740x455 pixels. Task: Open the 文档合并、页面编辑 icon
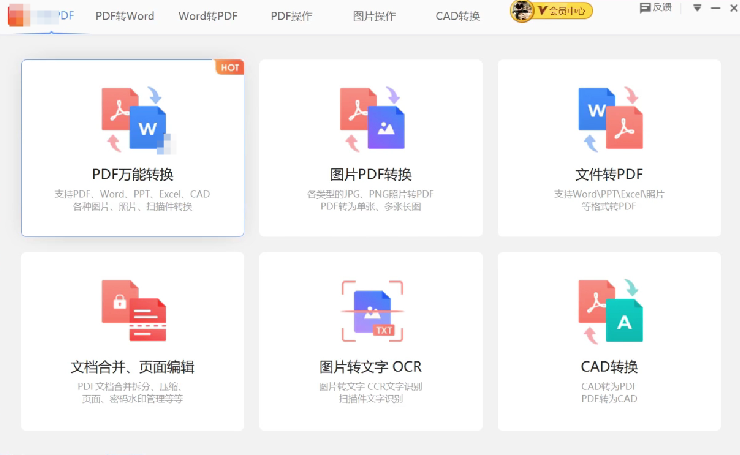[134, 310]
